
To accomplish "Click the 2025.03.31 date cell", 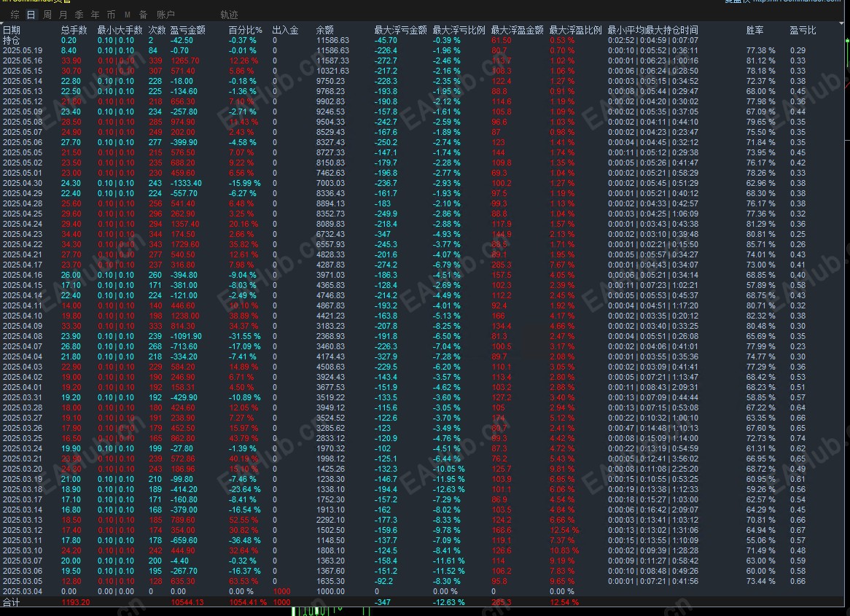I will pyautogui.click(x=22, y=397).
